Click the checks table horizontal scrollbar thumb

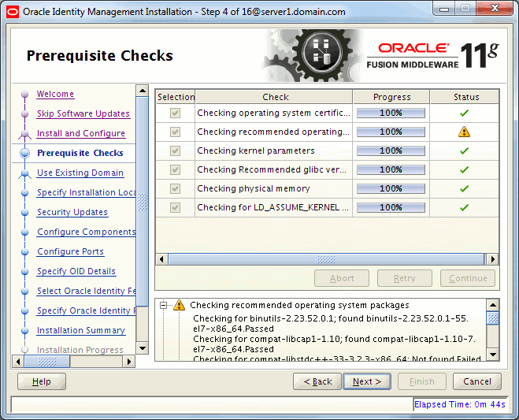(326, 259)
